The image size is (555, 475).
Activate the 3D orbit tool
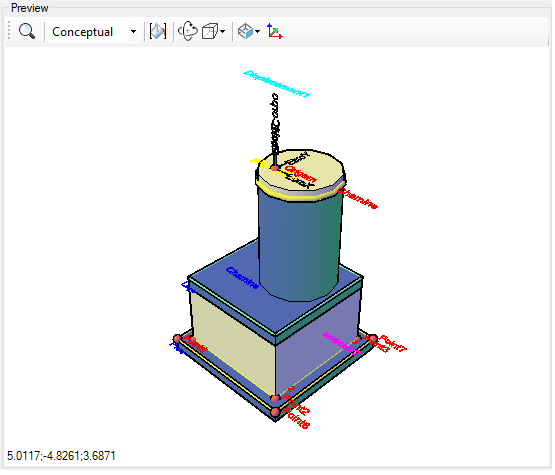point(188,32)
